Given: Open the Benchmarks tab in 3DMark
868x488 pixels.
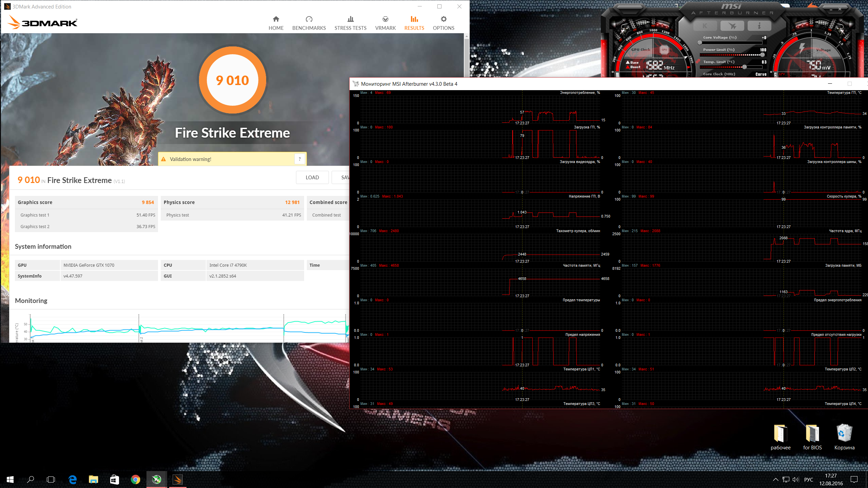Looking at the screenshot, I should click(309, 23).
